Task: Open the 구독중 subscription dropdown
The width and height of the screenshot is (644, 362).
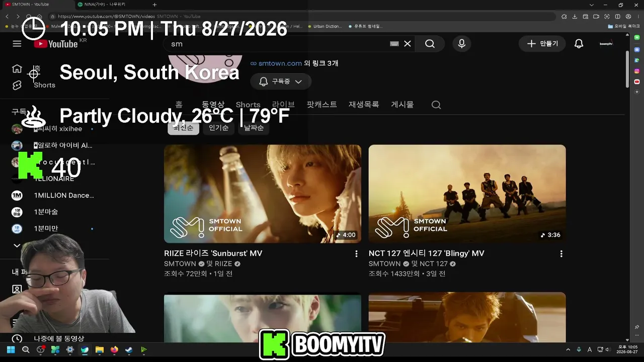Action: click(281, 81)
